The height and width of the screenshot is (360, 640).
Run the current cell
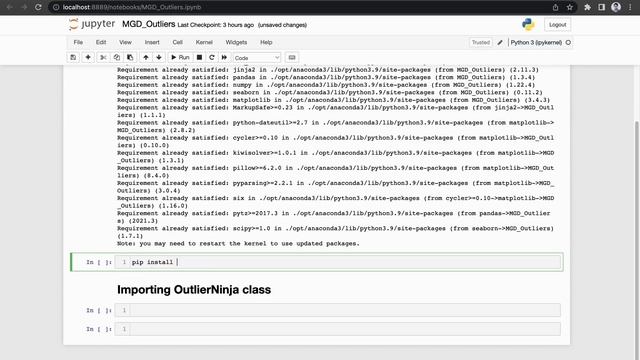[180, 58]
